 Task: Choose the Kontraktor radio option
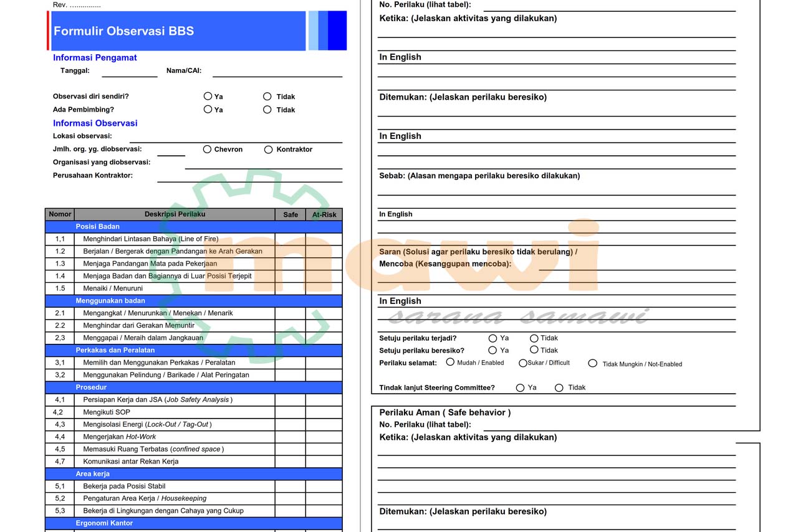tap(269, 150)
